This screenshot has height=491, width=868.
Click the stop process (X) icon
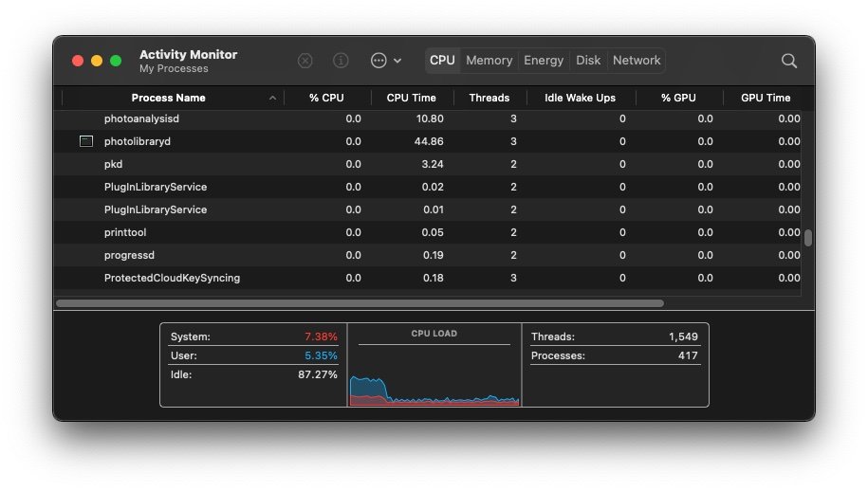pyautogui.click(x=305, y=61)
